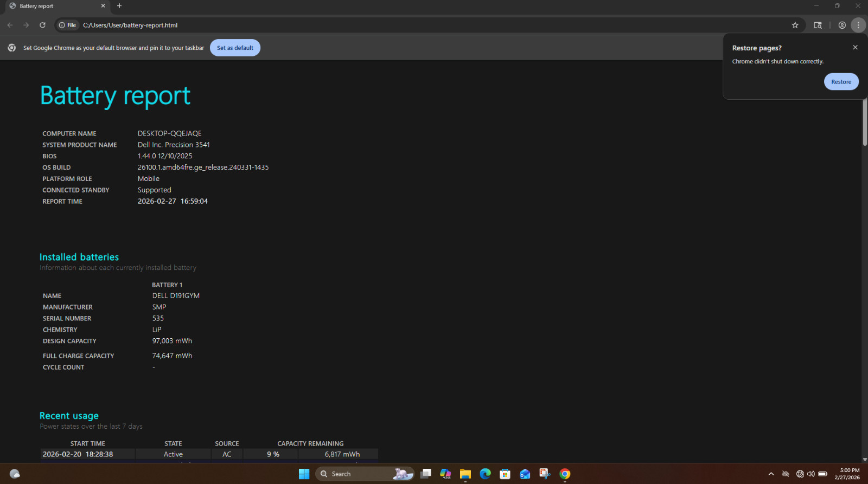Click the browser forward arrow
868x484 pixels.
[x=26, y=25]
